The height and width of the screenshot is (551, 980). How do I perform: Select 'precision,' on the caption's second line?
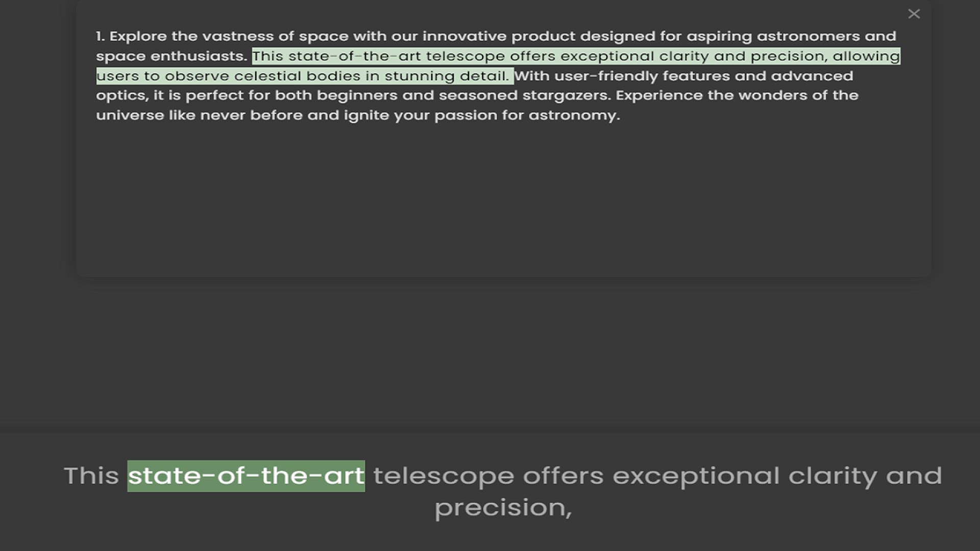click(503, 508)
